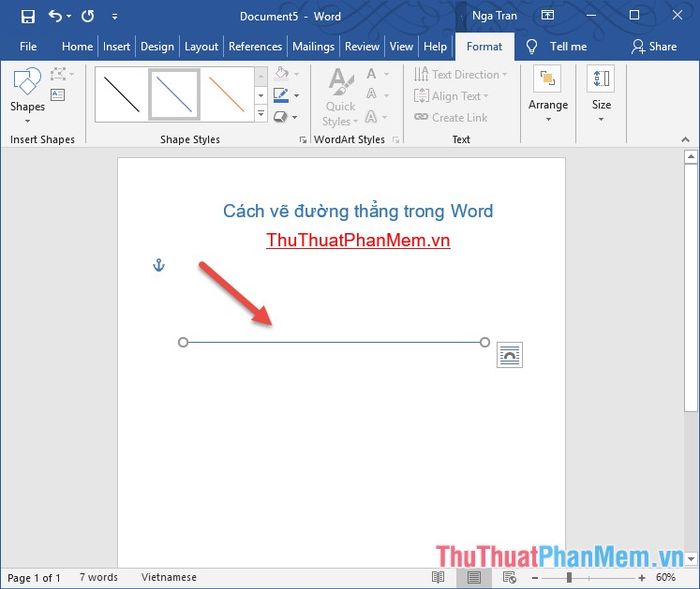Click the heading "Cách vẽ đường thẳng trong Word"
Viewport: 700px width, 589px height.
point(358,211)
